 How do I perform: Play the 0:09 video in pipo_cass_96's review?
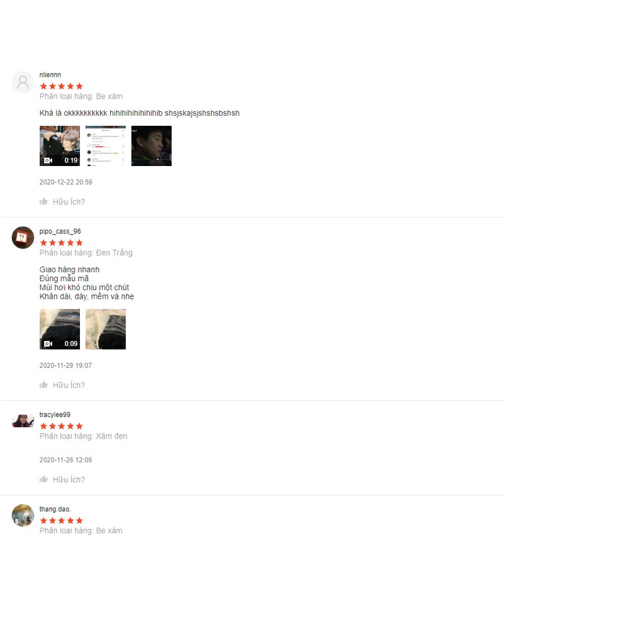pos(60,330)
